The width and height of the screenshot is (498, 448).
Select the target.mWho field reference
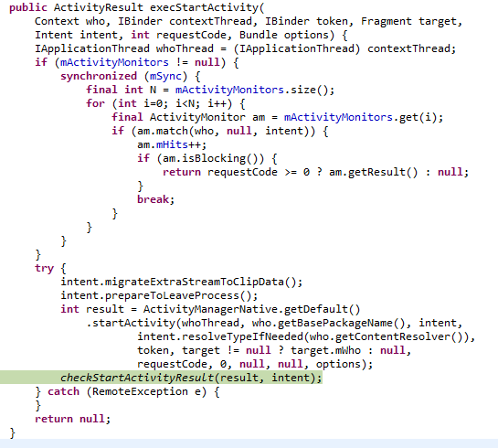(x=325, y=350)
